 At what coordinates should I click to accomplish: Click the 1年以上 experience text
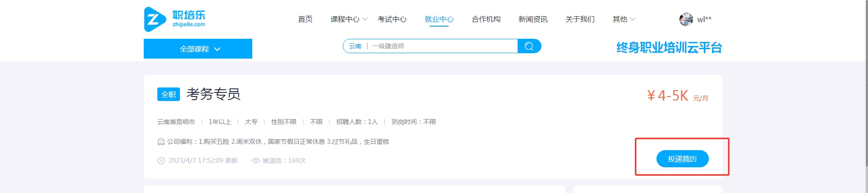[x=220, y=122]
